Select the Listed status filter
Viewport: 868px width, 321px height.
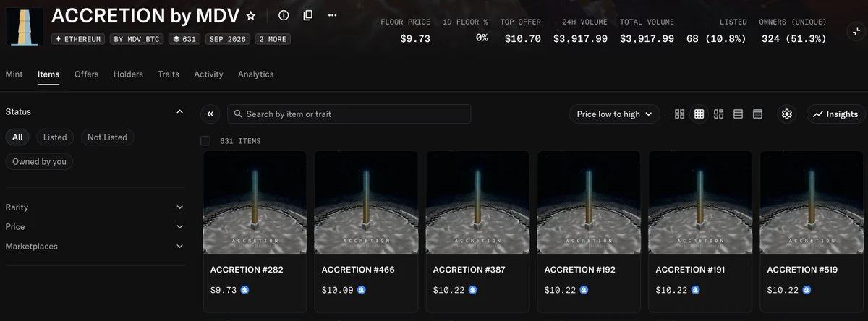[x=55, y=137]
